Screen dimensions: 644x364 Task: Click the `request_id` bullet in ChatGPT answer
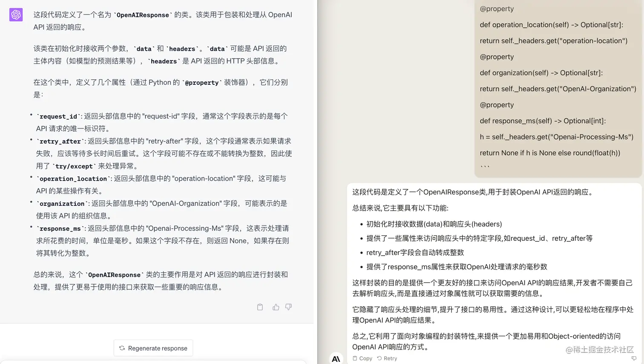[x=162, y=122]
